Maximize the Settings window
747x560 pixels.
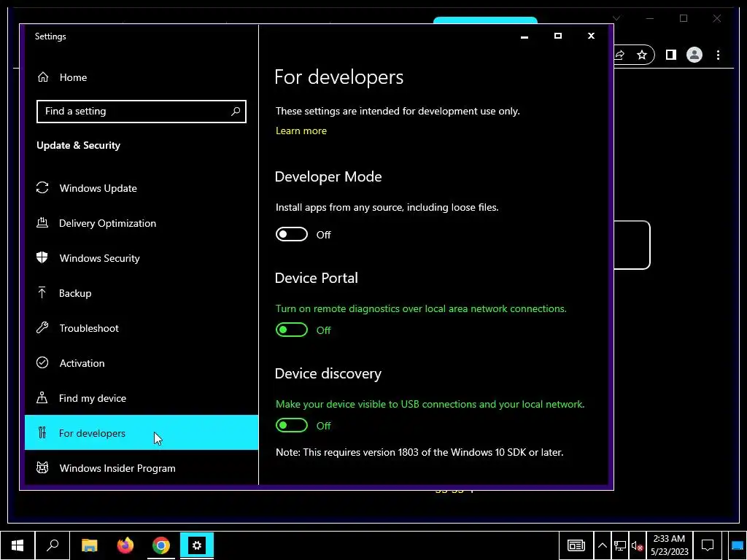[558, 36]
